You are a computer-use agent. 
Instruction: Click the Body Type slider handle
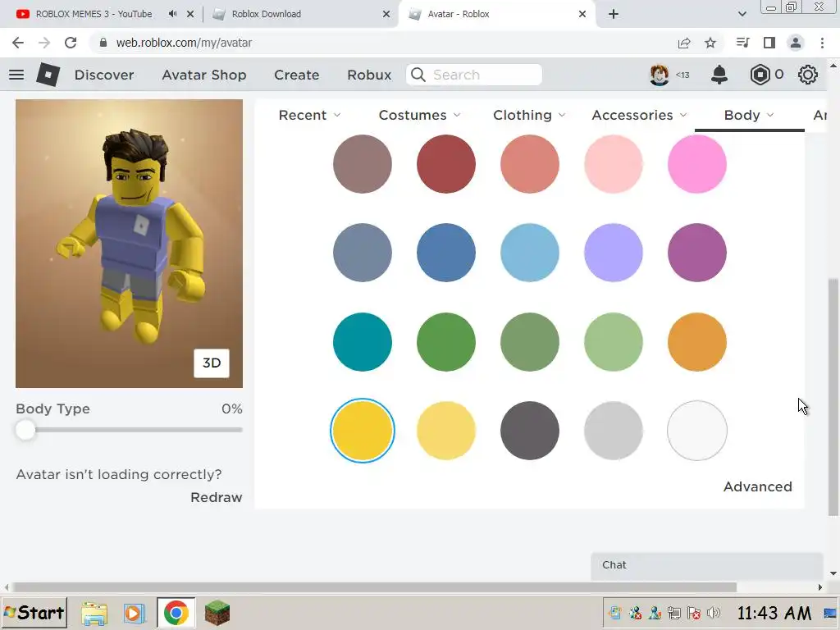point(25,430)
